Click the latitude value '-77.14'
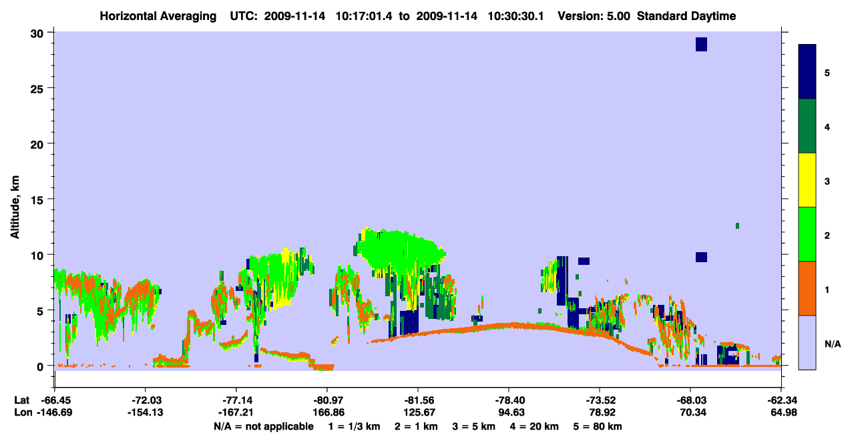 (236, 400)
